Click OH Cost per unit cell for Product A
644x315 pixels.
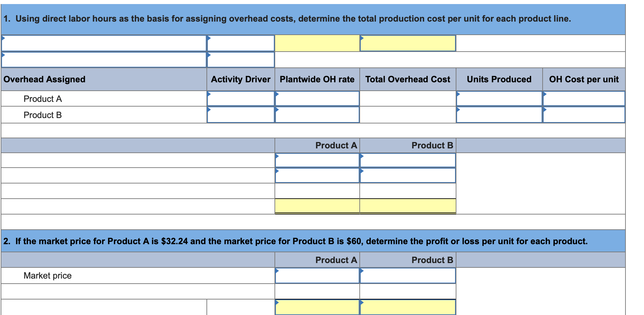(584, 98)
